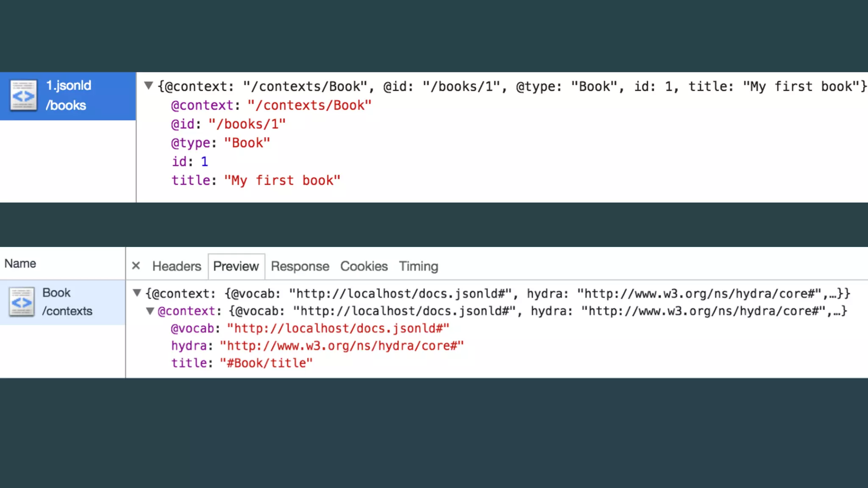
Task: Collapse the top JSON object with @id /books/1
Action: coord(148,86)
